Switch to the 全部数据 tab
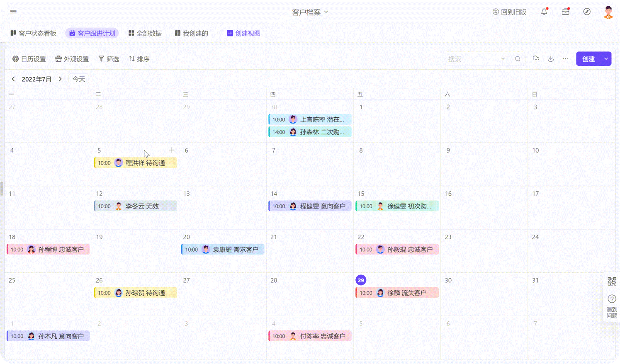 (145, 33)
